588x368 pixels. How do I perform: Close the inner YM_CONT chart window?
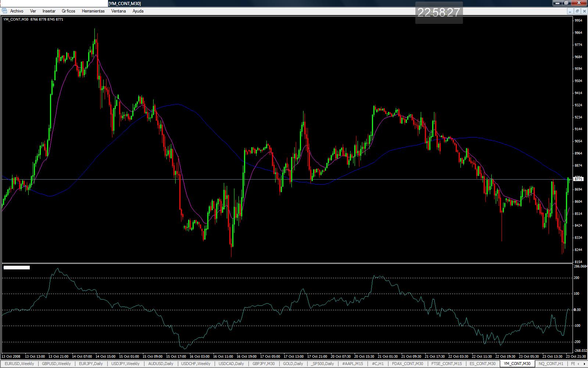[584, 11]
